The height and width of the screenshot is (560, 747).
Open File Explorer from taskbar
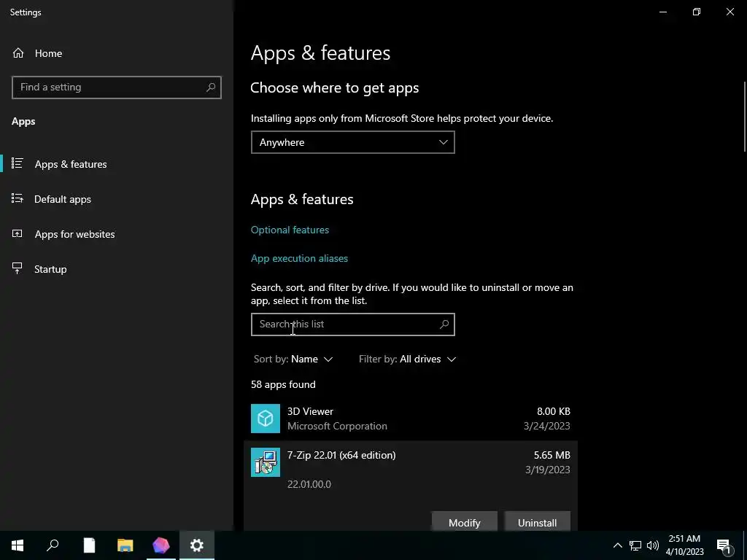pos(125,545)
